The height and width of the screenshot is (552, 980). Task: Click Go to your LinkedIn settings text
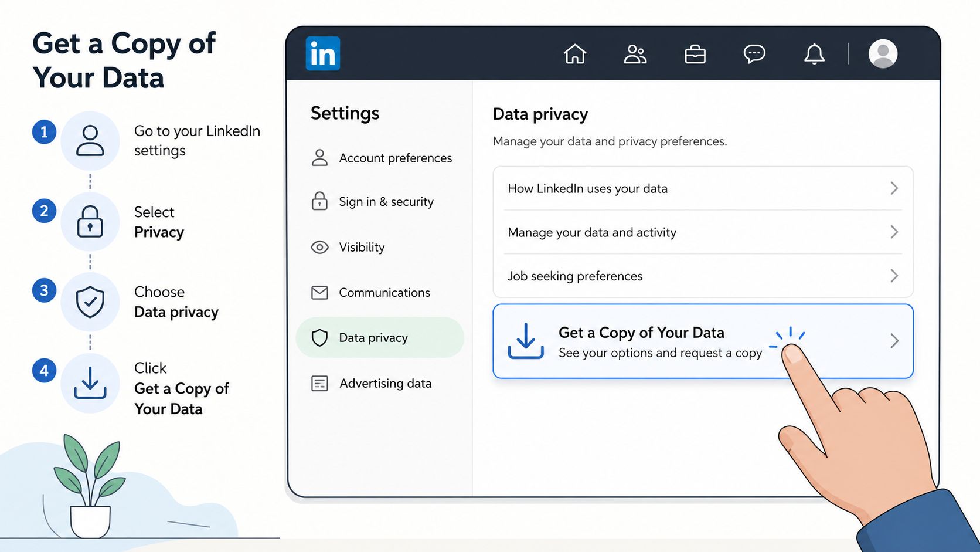coord(197,141)
